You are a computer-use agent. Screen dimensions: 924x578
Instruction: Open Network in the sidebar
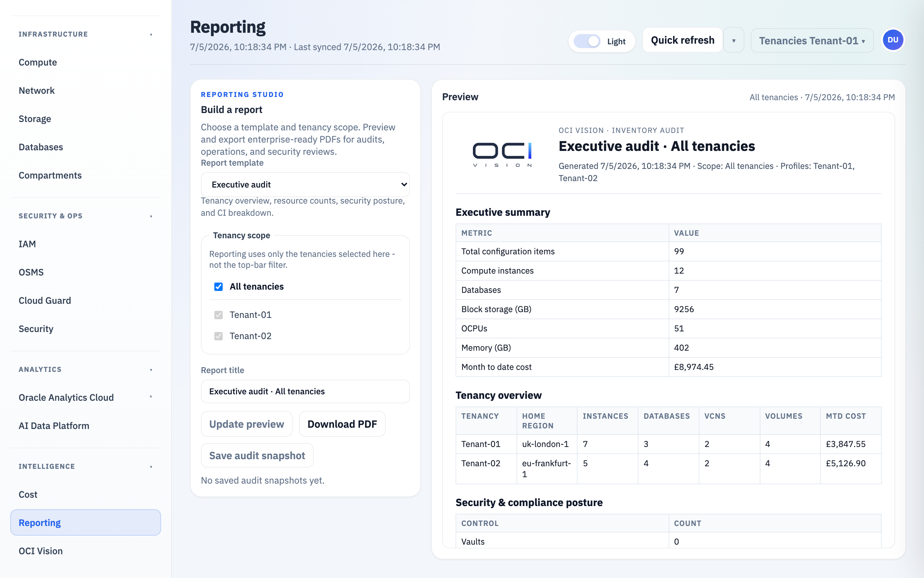click(86, 91)
